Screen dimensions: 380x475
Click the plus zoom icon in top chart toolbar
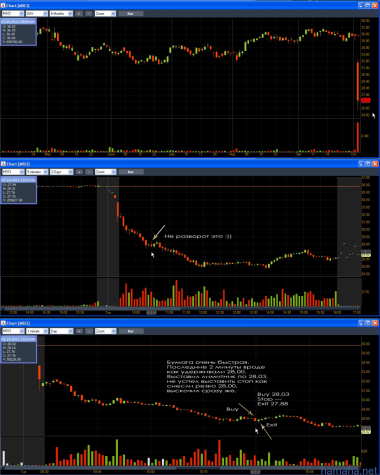[79, 13]
